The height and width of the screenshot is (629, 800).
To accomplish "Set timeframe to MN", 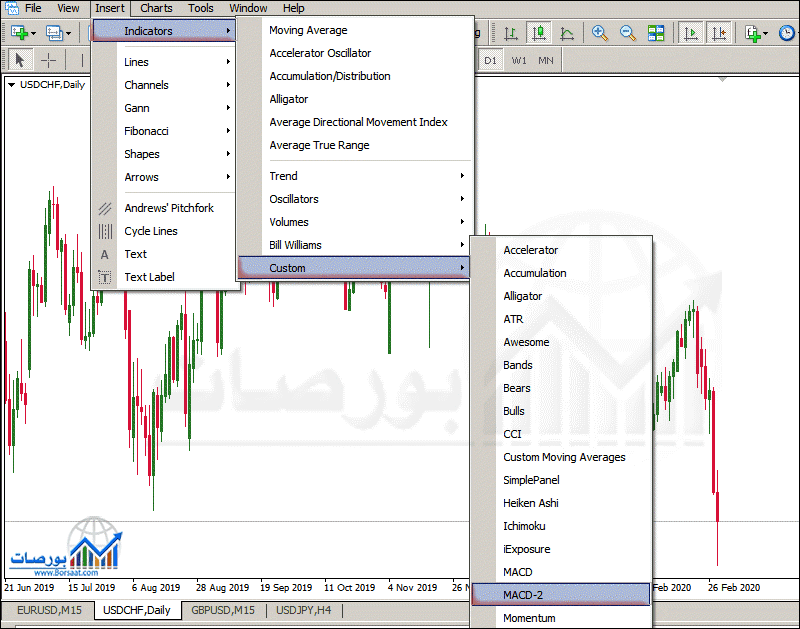I will [546, 60].
